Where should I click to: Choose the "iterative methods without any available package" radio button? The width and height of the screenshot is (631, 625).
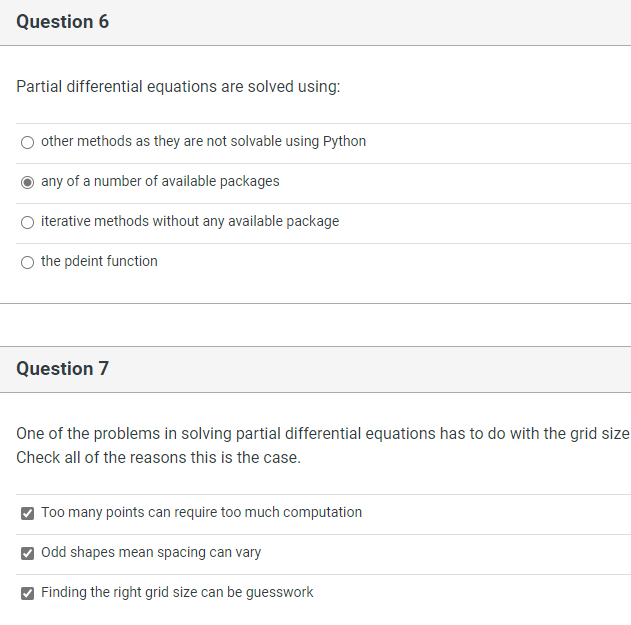(27, 222)
